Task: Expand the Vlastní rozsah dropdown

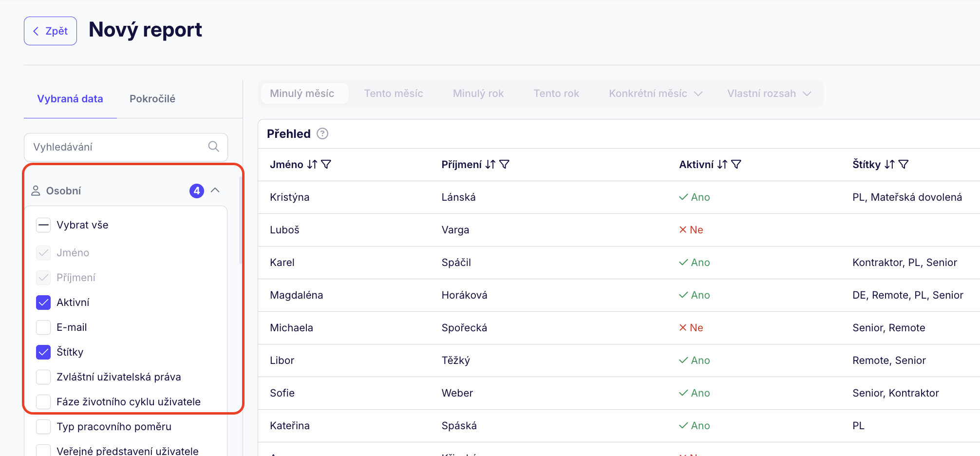Action: tap(769, 94)
